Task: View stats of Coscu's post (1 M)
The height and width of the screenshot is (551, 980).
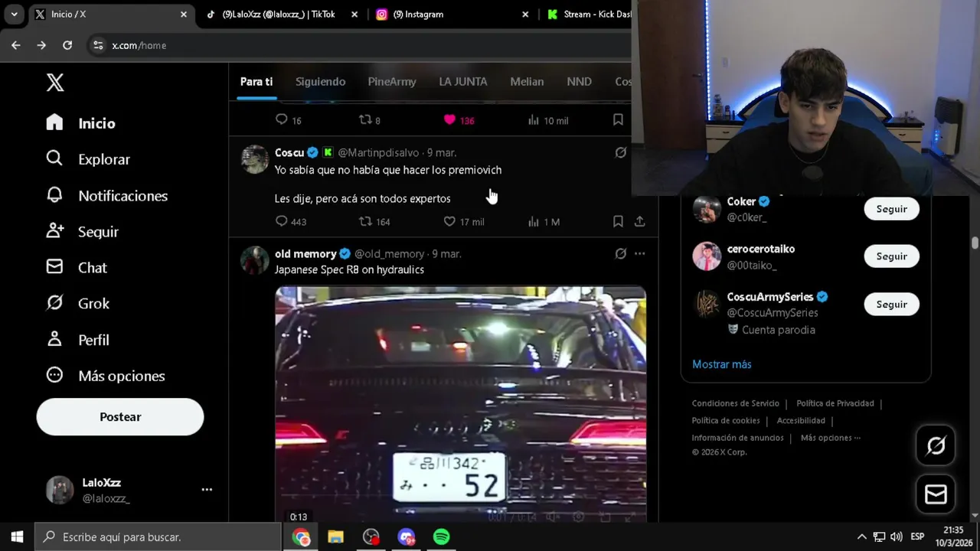Action: click(544, 222)
